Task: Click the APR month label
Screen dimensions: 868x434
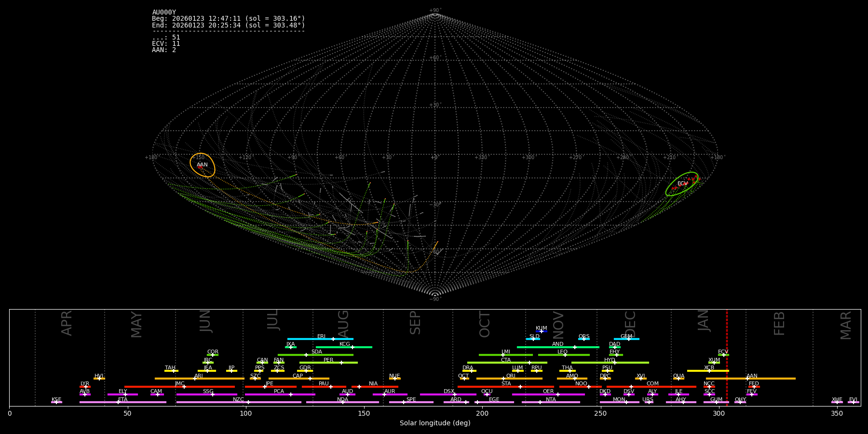Action: point(67,323)
